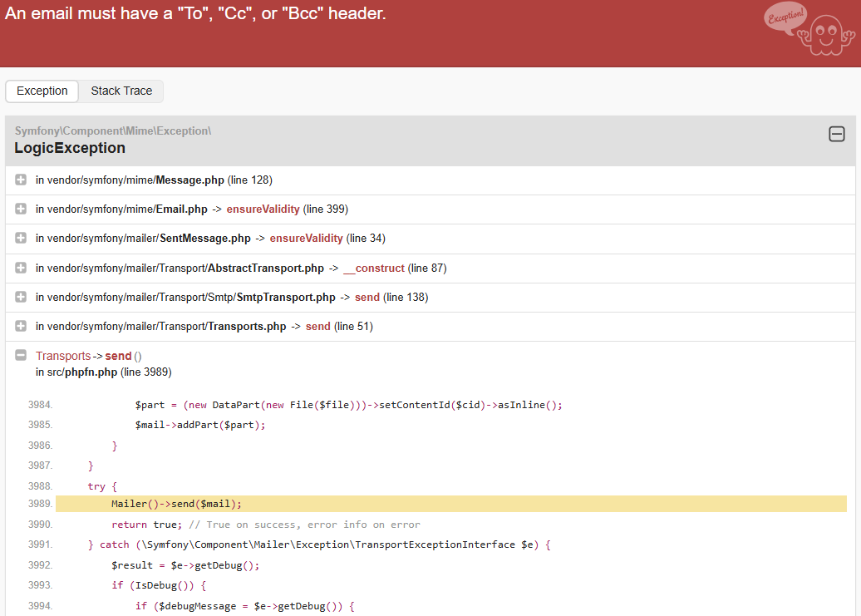Click the vendor/symfony/mime/Message.php file path
Screen dimensions: 861x616
pyautogui.click(x=130, y=180)
